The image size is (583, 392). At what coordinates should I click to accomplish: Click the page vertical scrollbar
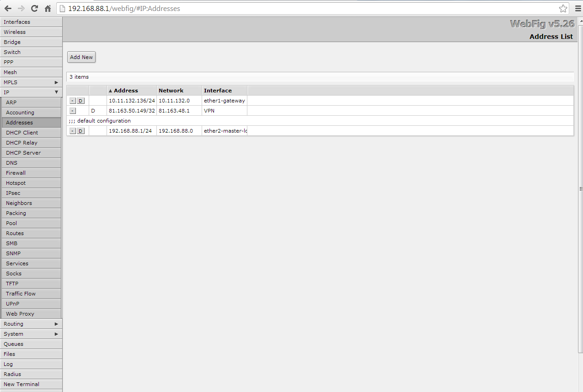pyautogui.click(x=581, y=188)
